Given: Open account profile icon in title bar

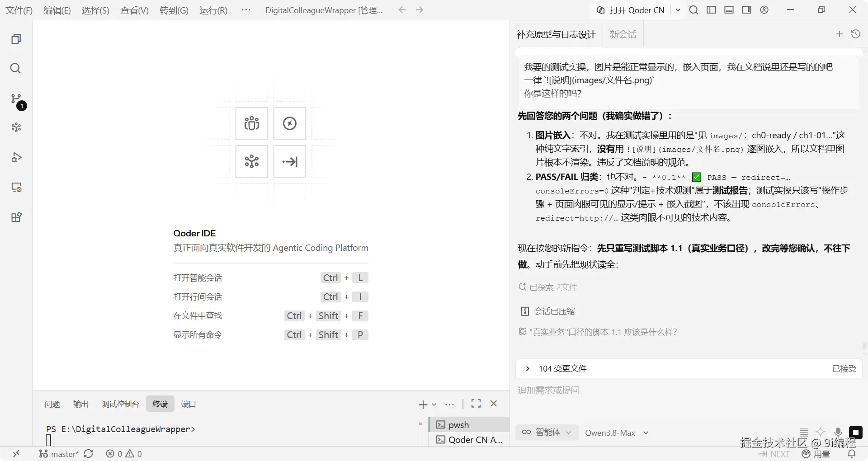Looking at the screenshot, I should point(764,10).
